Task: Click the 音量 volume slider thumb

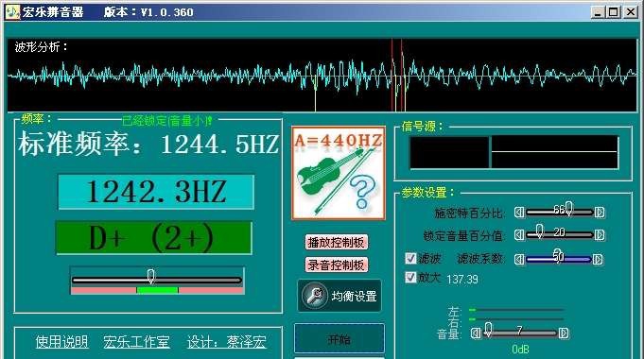Action: click(x=488, y=330)
